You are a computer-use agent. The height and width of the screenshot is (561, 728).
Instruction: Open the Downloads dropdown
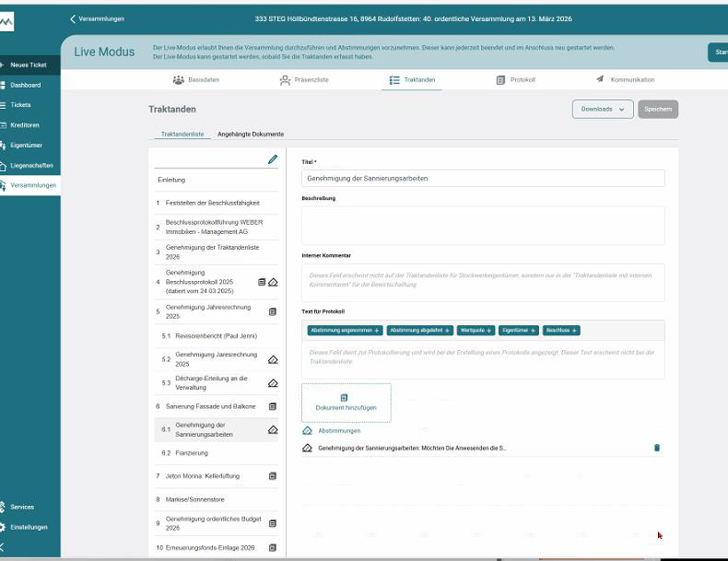603,109
